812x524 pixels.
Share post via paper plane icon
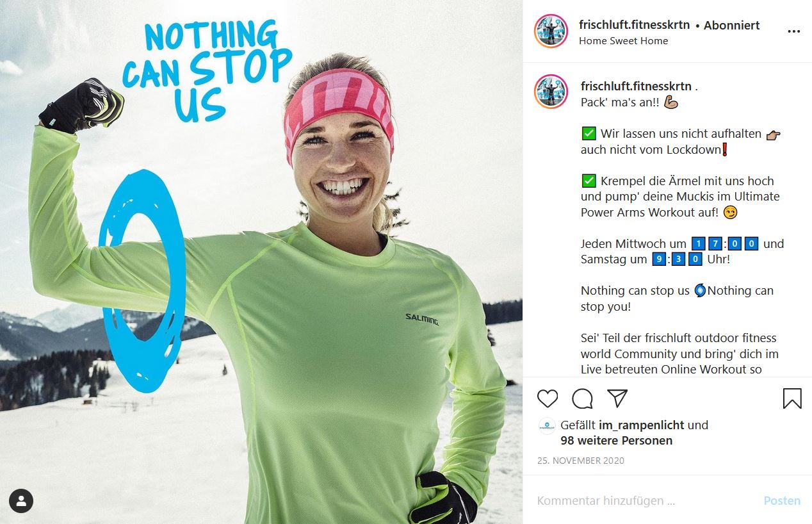click(x=617, y=398)
